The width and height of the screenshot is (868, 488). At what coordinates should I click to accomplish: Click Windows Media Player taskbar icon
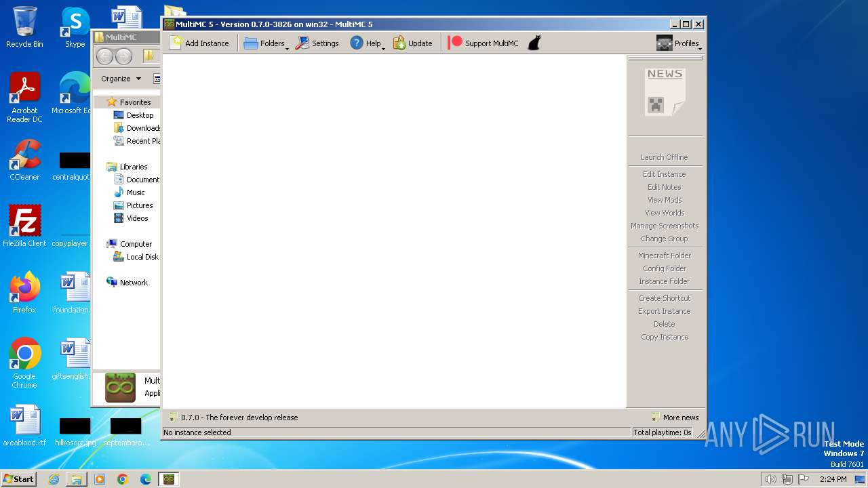pyautogui.click(x=100, y=479)
